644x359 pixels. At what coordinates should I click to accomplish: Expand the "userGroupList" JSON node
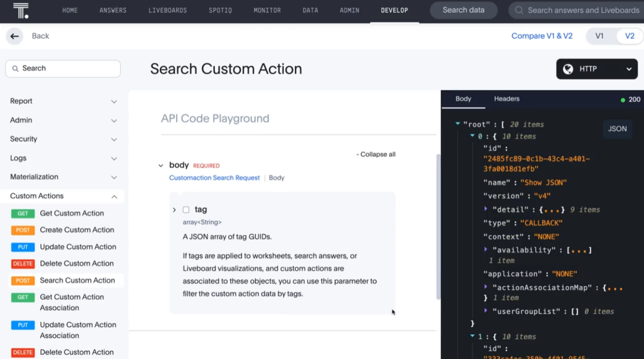coord(486,311)
